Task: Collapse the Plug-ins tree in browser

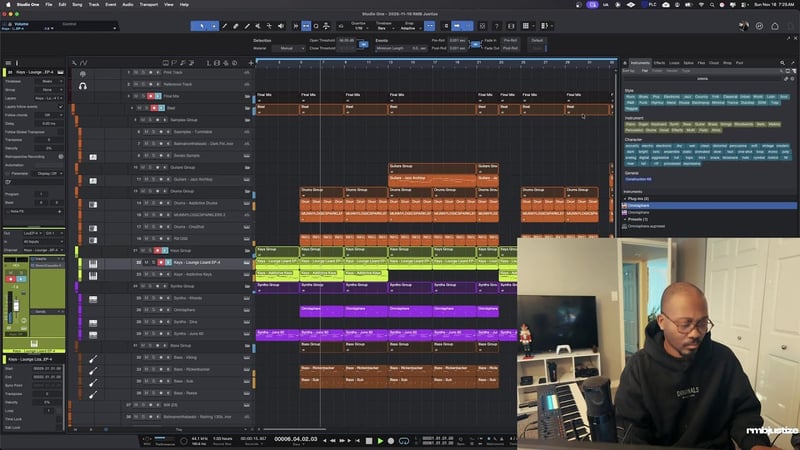Action: tap(626, 198)
